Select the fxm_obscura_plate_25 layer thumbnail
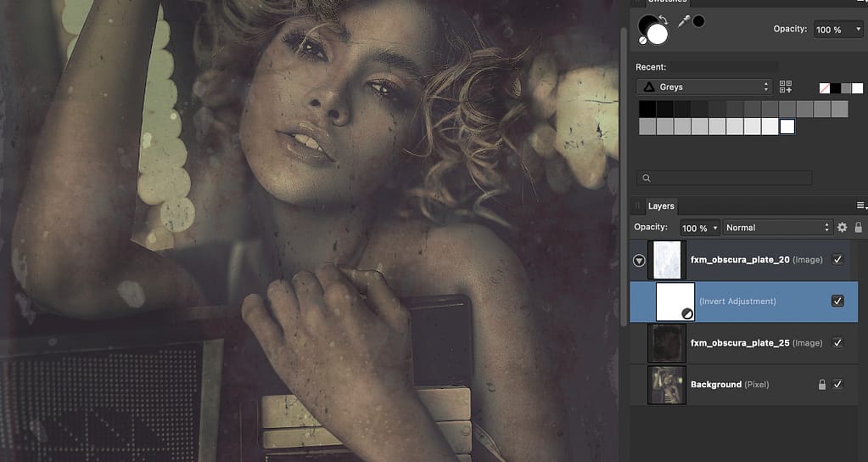 (667, 343)
